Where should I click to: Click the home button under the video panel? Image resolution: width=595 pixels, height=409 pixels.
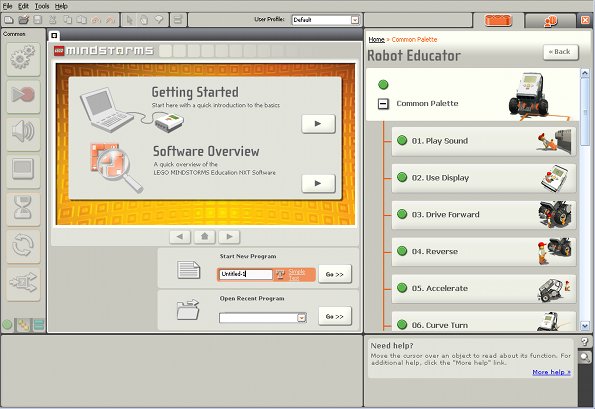[x=205, y=236]
